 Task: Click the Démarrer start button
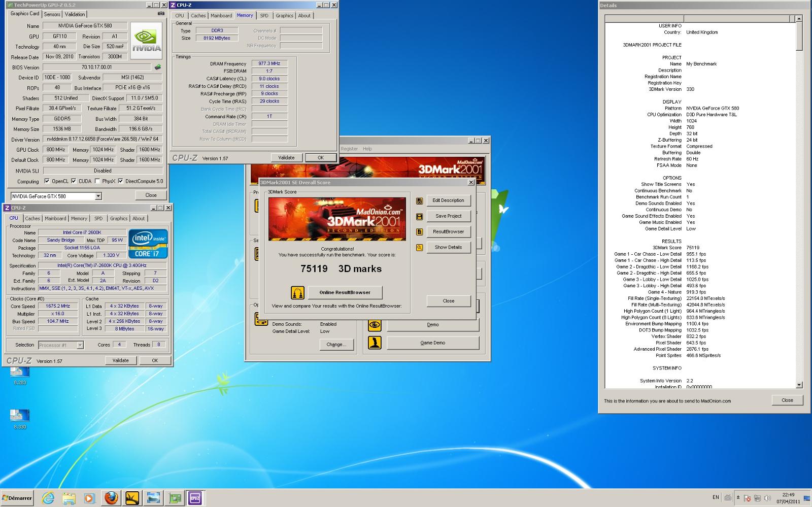coord(17,498)
